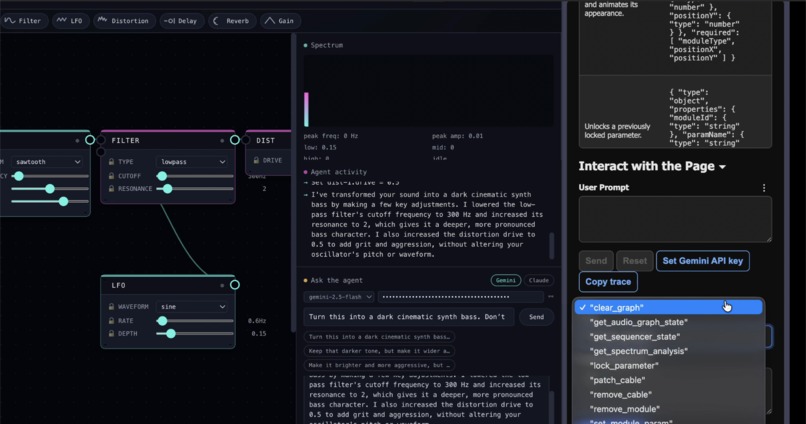
Task: Click the FILTER modulation port holding the LFO cable
Action: coord(101,152)
